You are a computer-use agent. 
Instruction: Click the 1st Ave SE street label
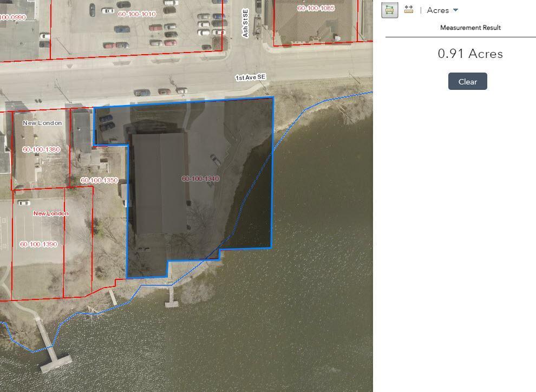tap(250, 77)
